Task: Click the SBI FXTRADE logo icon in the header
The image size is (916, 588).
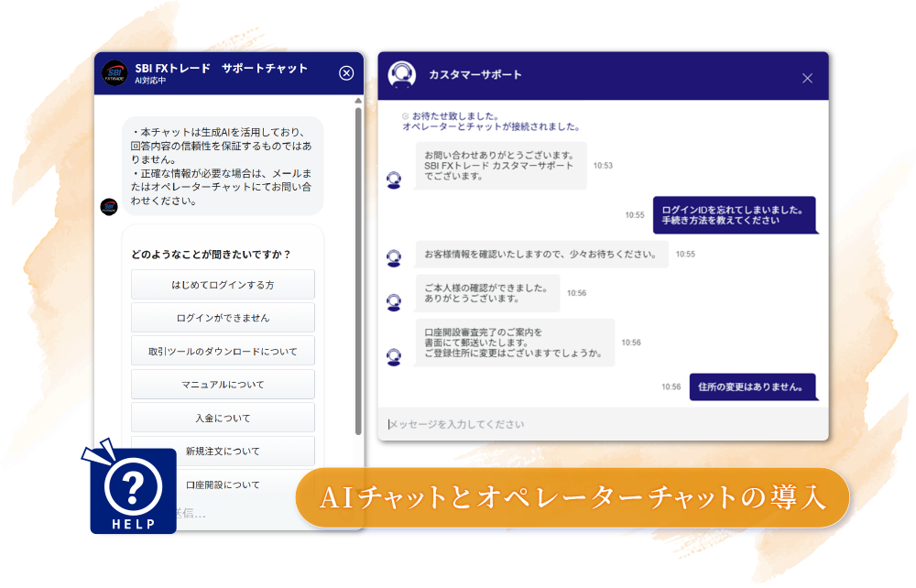Action: click(x=116, y=71)
